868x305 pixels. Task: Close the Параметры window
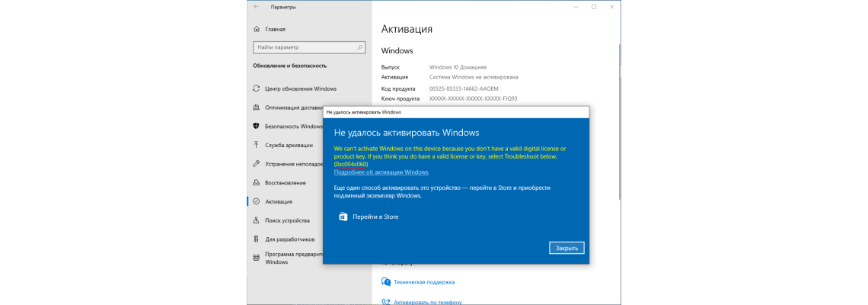611,7
